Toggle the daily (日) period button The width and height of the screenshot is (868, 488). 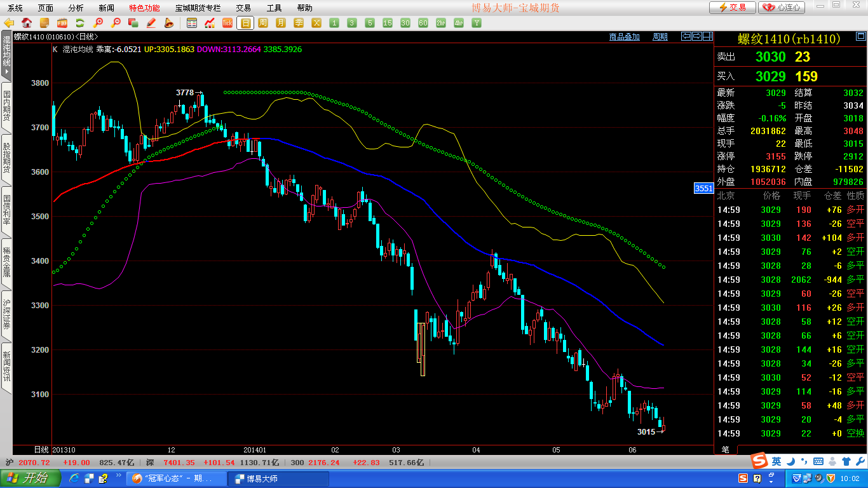point(245,23)
